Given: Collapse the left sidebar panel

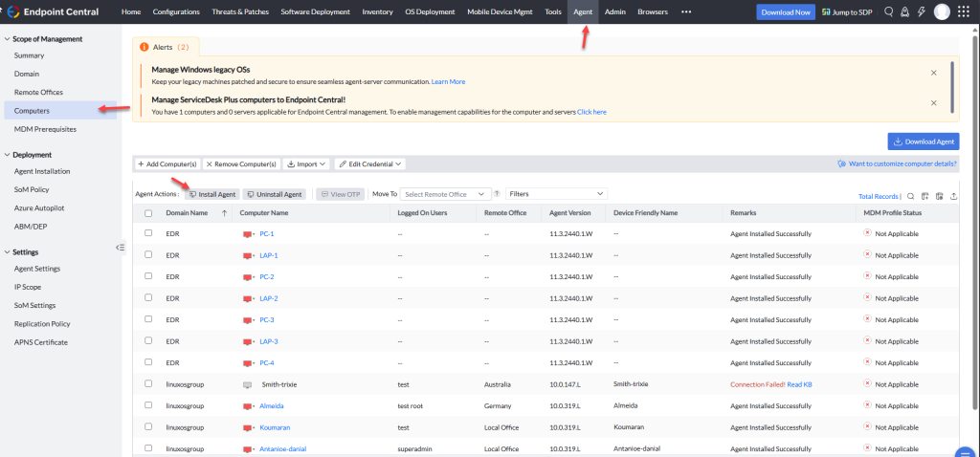Looking at the screenshot, I should point(121,248).
